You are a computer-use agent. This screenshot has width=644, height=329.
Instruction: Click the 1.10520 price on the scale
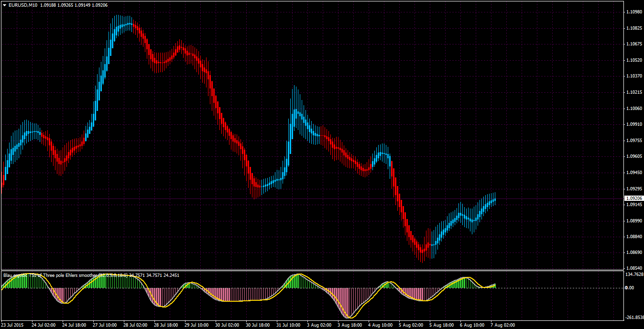pos(634,60)
